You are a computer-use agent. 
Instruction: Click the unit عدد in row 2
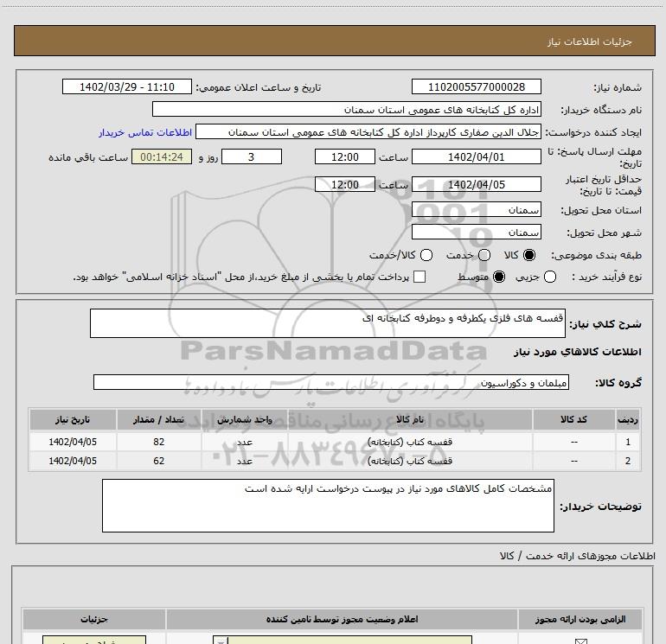[245, 461]
